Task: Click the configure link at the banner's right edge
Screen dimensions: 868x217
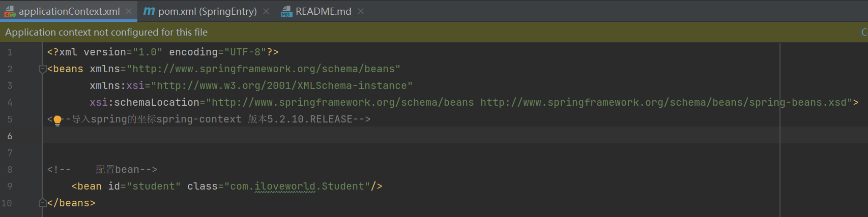Action: (x=864, y=32)
